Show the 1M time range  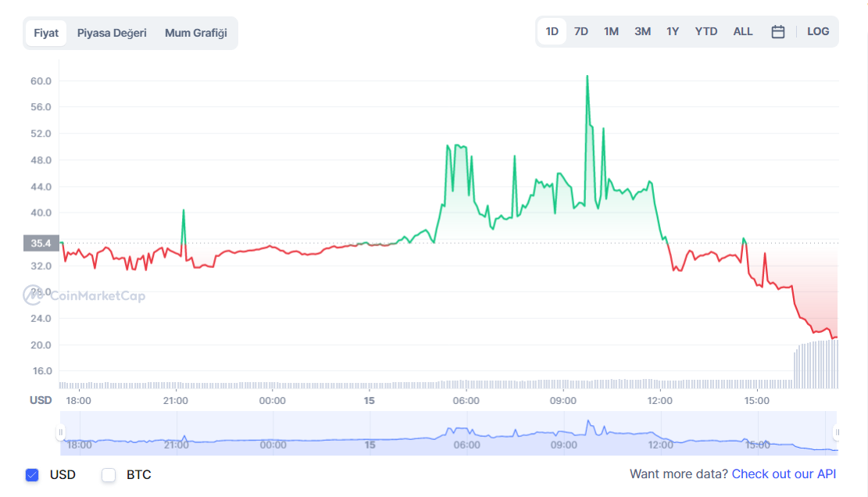click(611, 32)
